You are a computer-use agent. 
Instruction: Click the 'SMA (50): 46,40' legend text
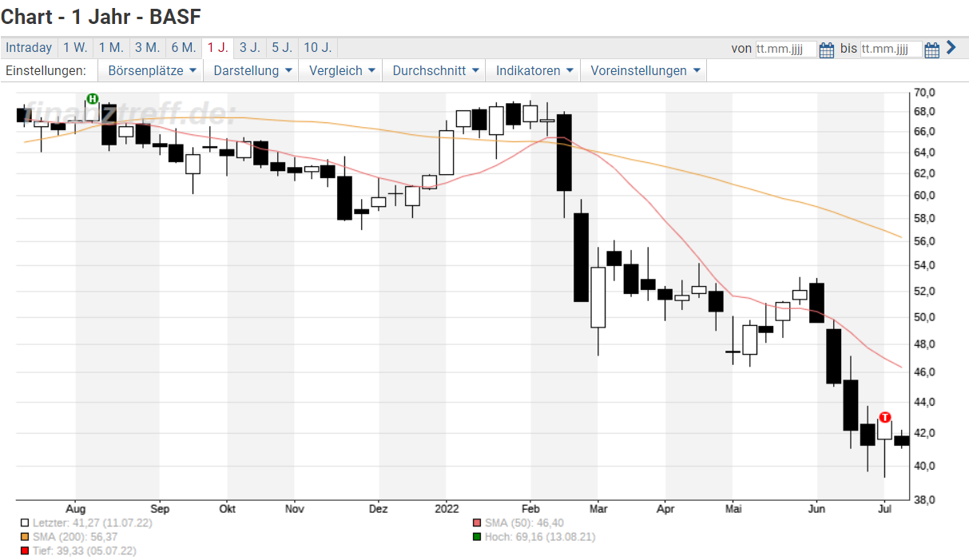pos(524,523)
